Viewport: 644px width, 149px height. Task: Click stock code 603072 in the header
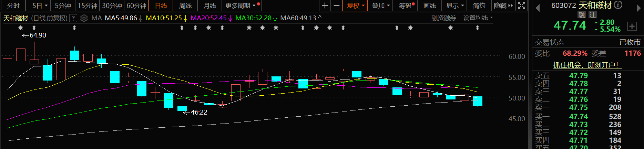coord(564,5)
